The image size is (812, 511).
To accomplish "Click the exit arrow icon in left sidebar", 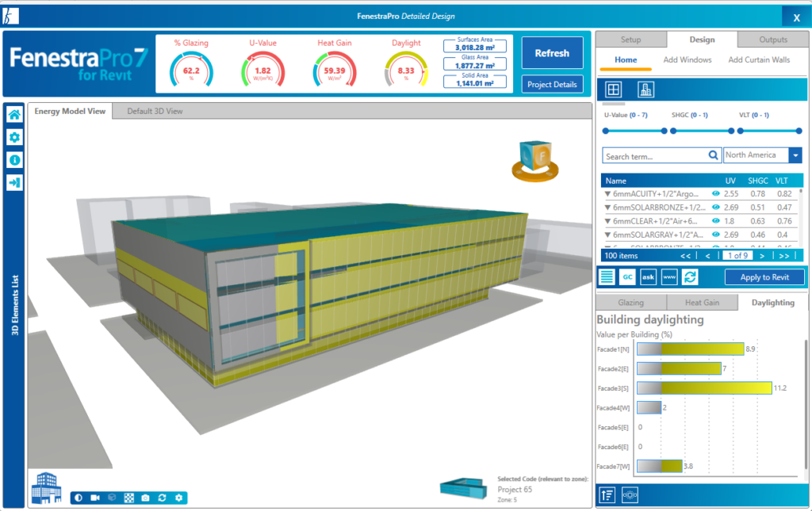I will point(14,182).
